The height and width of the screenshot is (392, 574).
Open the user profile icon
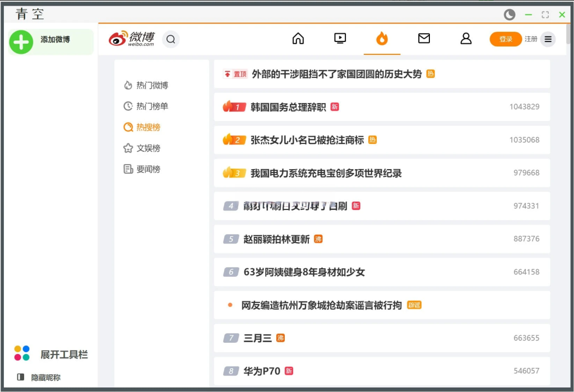click(x=466, y=39)
